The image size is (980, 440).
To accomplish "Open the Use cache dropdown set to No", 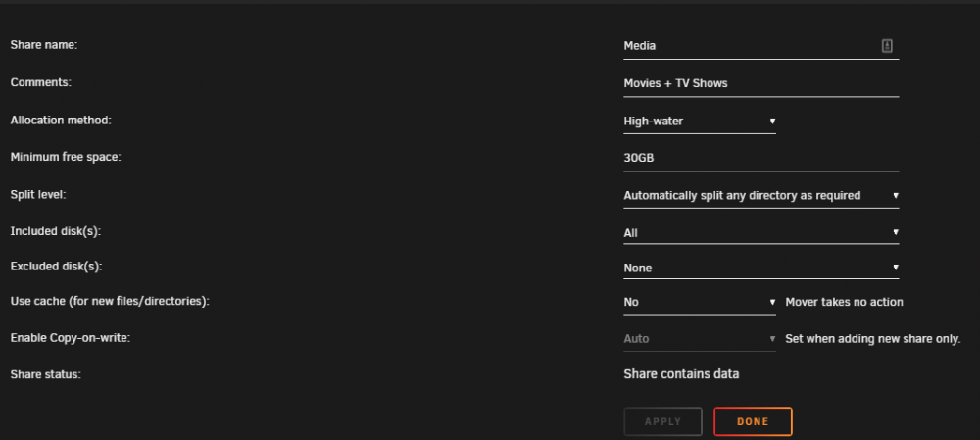I will (700, 302).
